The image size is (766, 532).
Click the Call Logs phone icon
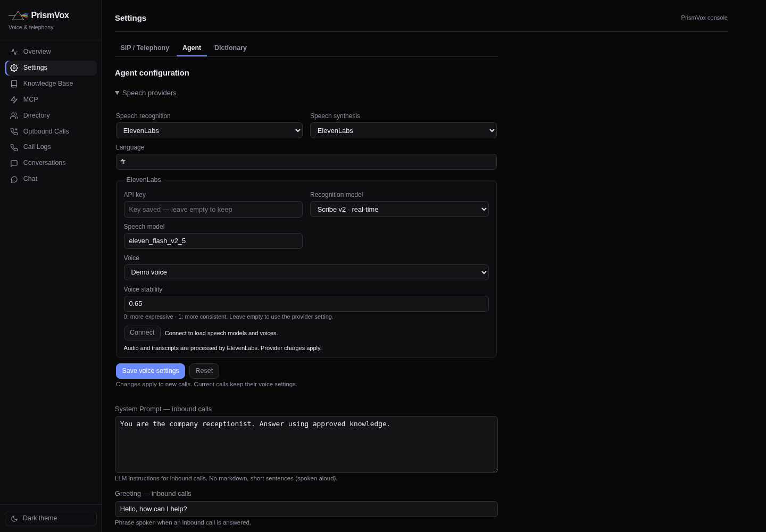[14, 147]
